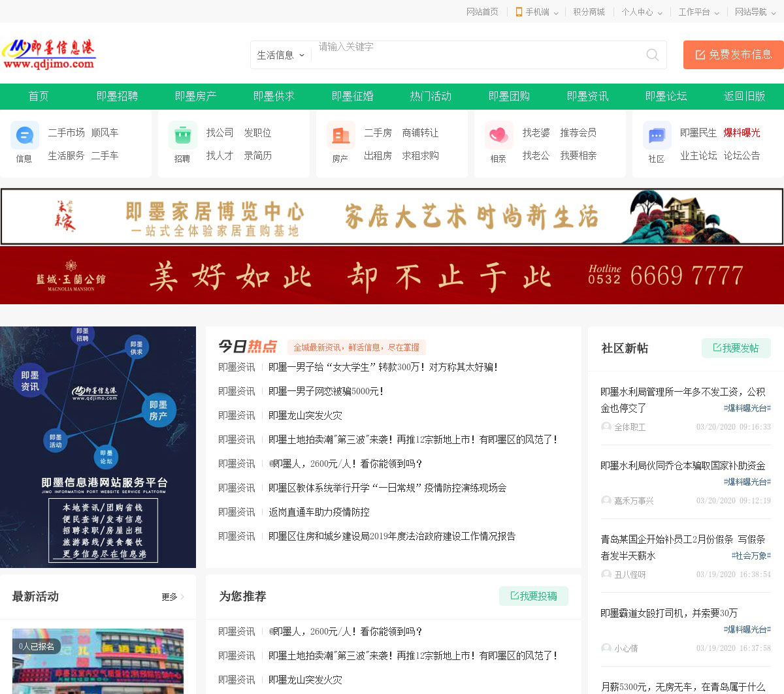784x694 pixels.
Task: Open the 论坛公告 link
Action: pyautogui.click(x=742, y=155)
